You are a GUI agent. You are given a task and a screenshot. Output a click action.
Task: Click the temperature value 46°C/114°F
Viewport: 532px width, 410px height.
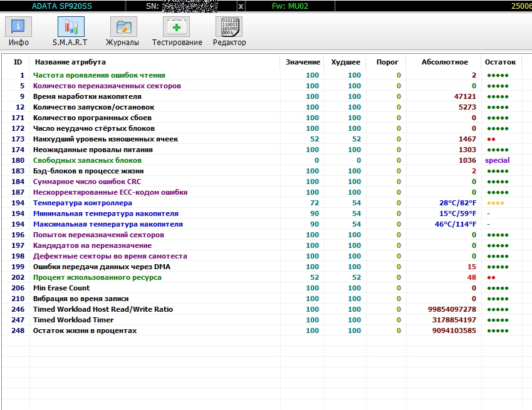456,224
